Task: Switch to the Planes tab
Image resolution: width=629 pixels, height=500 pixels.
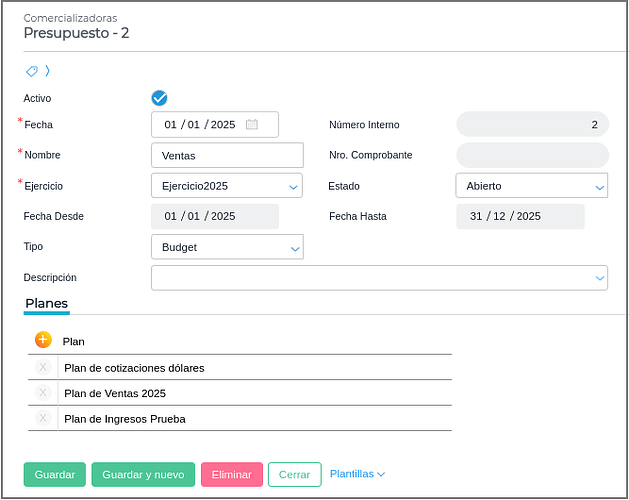Action: point(47,304)
